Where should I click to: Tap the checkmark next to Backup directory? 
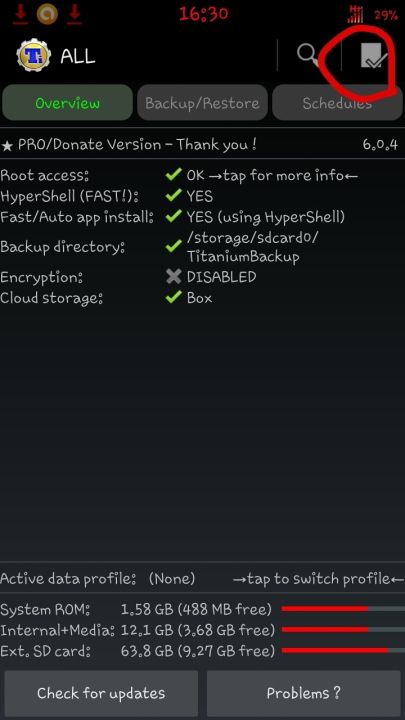pos(174,247)
